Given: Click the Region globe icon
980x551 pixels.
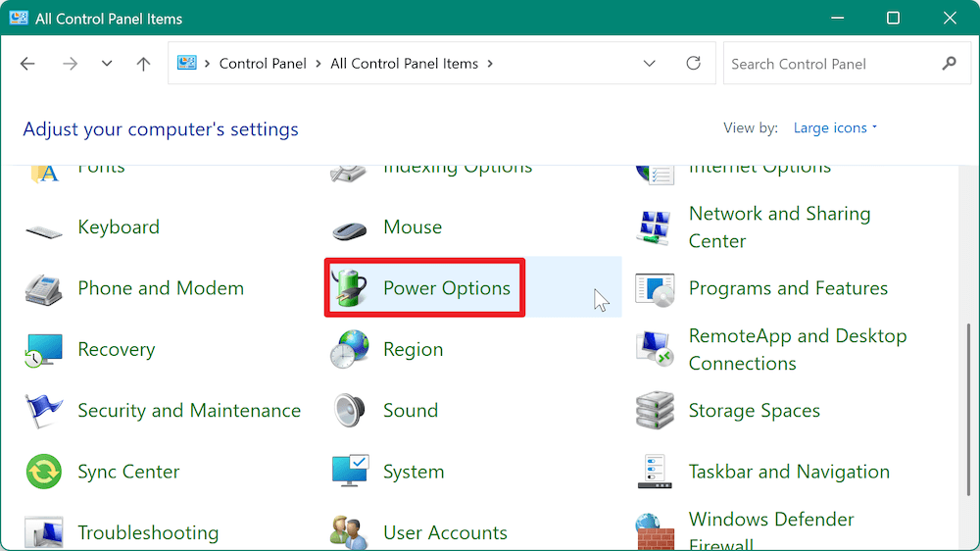Looking at the screenshot, I should click(x=350, y=349).
